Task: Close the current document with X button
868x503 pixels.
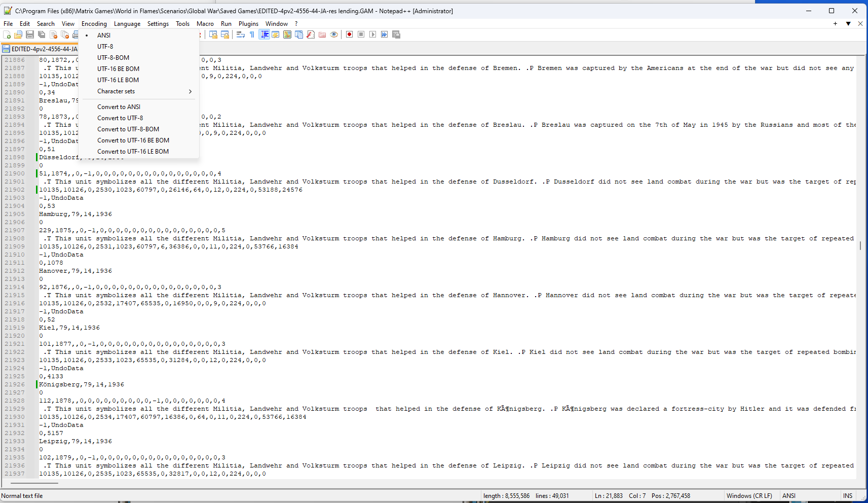Action: coord(860,24)
